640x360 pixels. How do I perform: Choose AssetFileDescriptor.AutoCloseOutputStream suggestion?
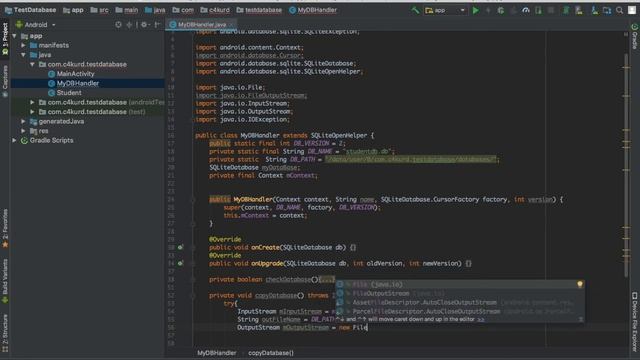(459, 302)
